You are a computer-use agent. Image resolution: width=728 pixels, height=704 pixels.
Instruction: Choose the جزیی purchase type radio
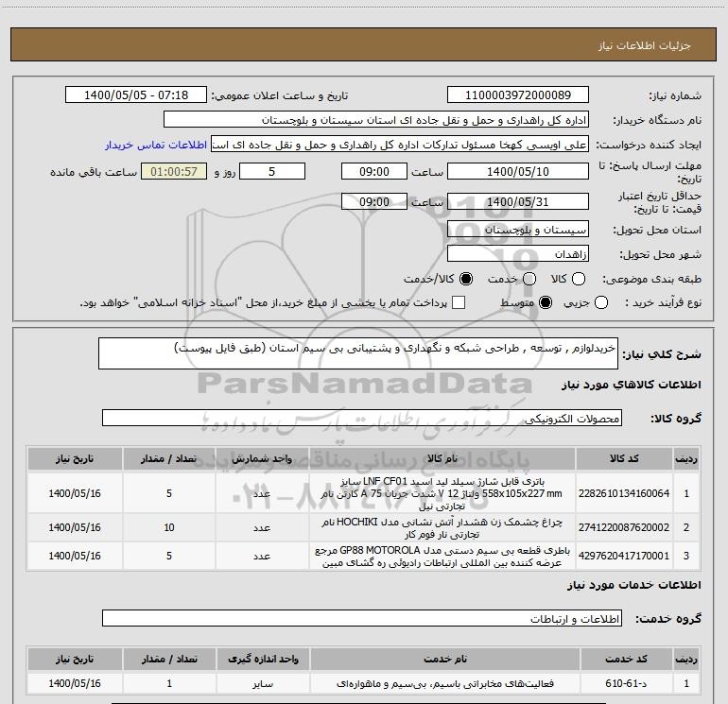(x=601, y=303)
